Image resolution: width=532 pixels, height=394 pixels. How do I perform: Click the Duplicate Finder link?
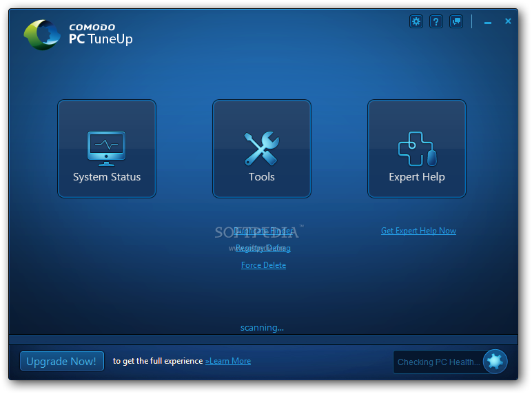263,231
